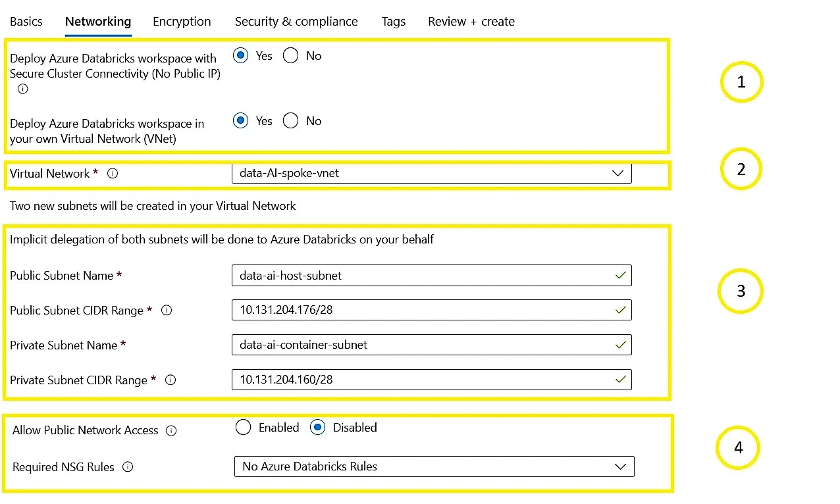Click info icon beside Public Subnet CIDR Range

pyautogui.click(x=167, y=311)
